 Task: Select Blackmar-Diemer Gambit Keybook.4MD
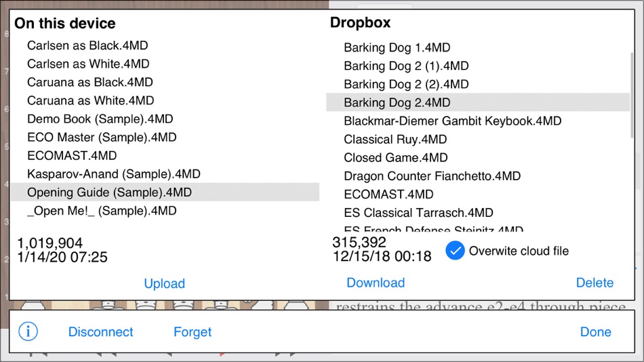(x=478, y=121)
